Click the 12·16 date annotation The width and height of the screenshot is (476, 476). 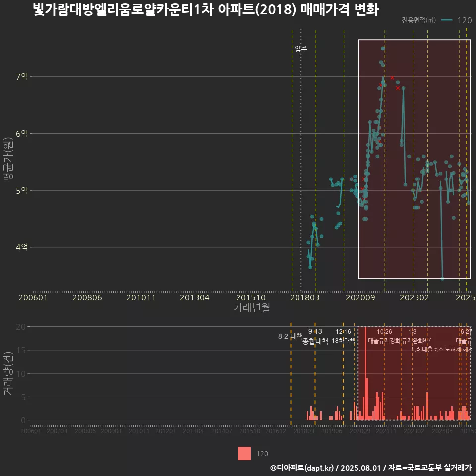343,332
